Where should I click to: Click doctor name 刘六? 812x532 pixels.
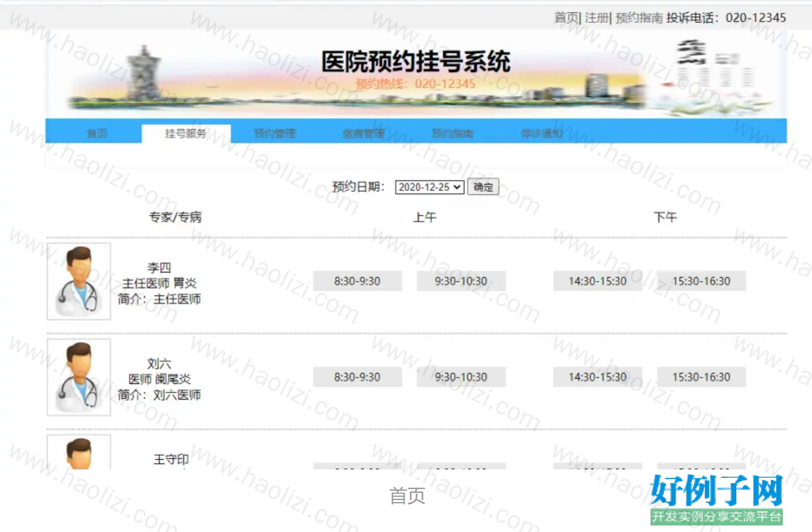click(x=159, y=364)
